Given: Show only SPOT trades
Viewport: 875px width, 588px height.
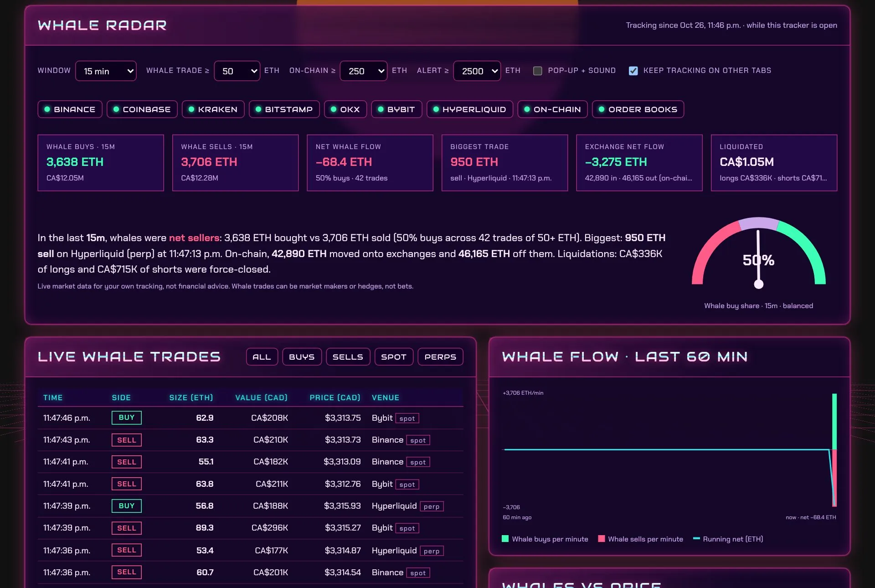Looking at the screenshot, I should pyautogui.click(x=394, y=357).
